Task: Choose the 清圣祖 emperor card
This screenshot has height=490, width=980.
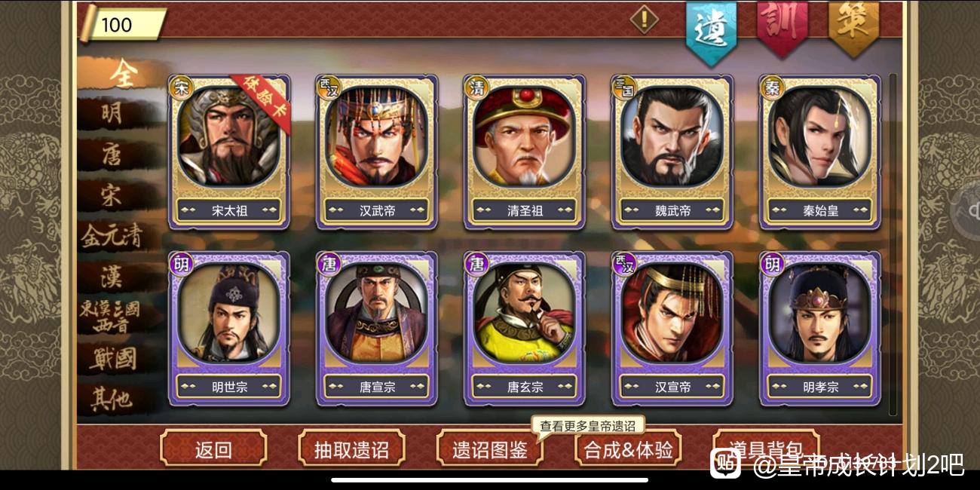Action: (524, 152)
